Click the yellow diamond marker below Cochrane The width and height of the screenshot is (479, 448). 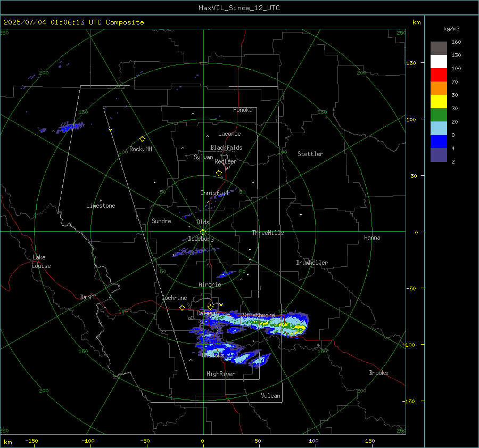click(x=182, y=307)
